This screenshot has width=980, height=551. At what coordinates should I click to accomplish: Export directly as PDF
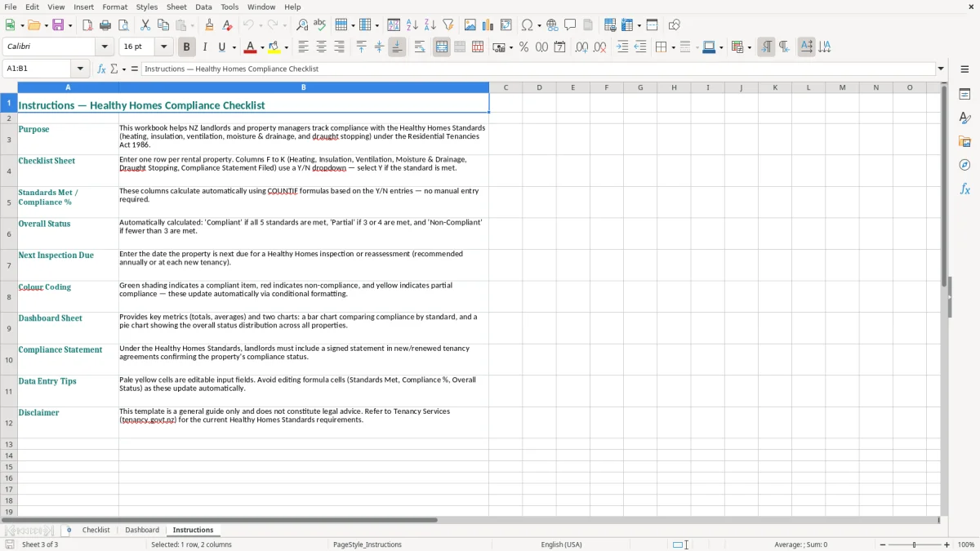click(87, 25)
